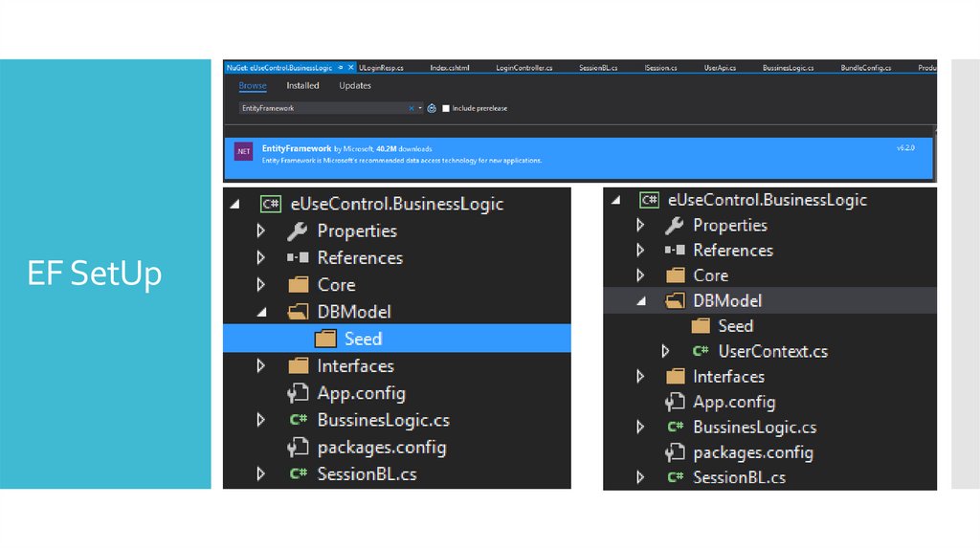Click the App.config file icon in left tree
This screenshot has height=549, width=980.
[298, 393]
